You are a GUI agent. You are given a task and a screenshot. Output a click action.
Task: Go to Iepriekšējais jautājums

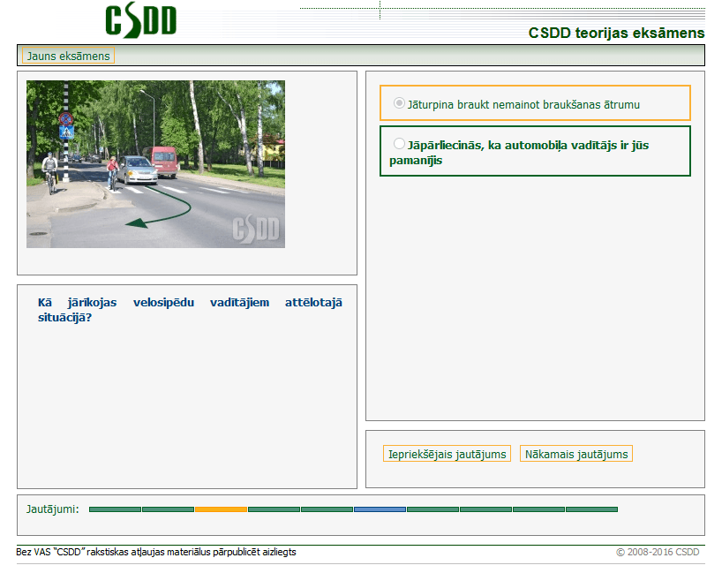447,454
